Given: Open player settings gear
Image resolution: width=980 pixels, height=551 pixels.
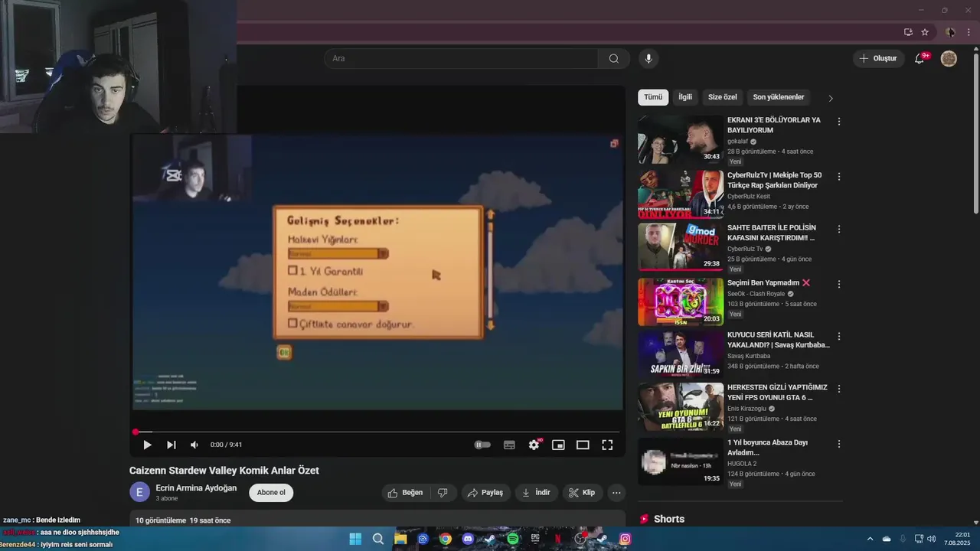Looking at the screenshot, I should (x=534, y=445).
